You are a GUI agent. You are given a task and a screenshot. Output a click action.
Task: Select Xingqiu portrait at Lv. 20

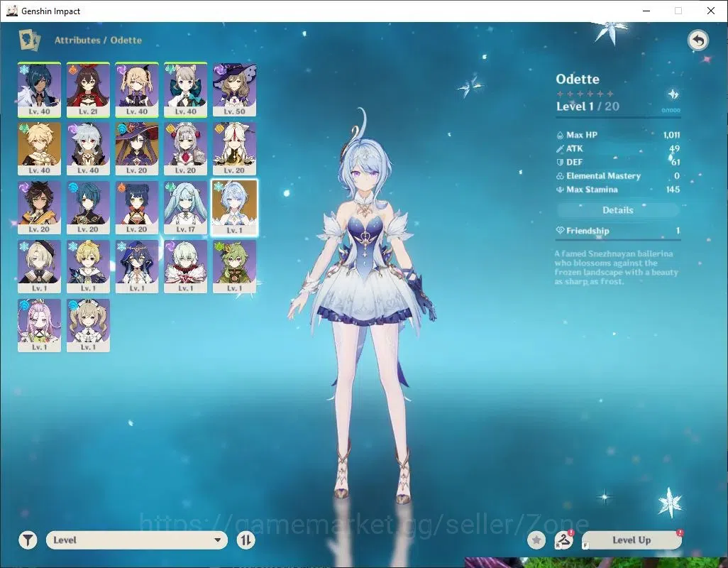tap(88, 207)
